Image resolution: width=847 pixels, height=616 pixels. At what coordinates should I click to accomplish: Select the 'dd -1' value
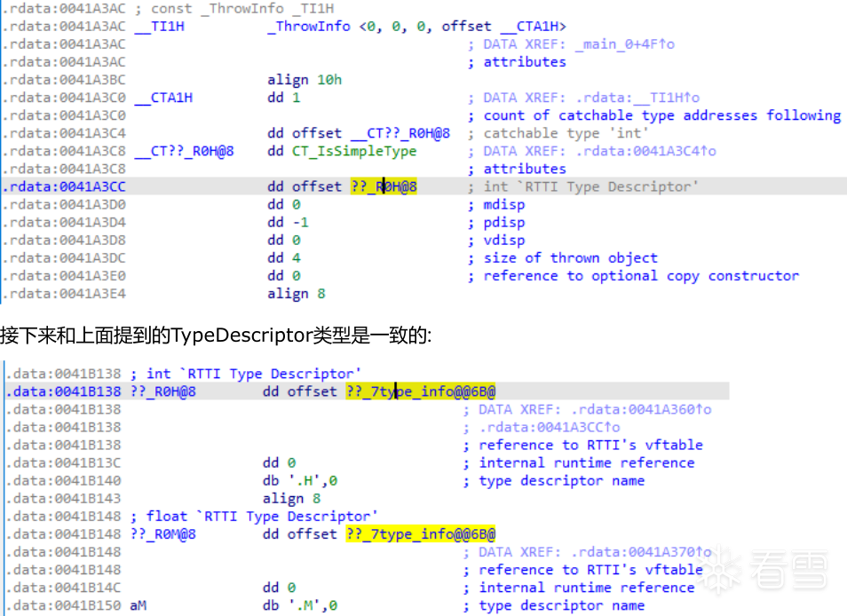click(x=288, y=223)
